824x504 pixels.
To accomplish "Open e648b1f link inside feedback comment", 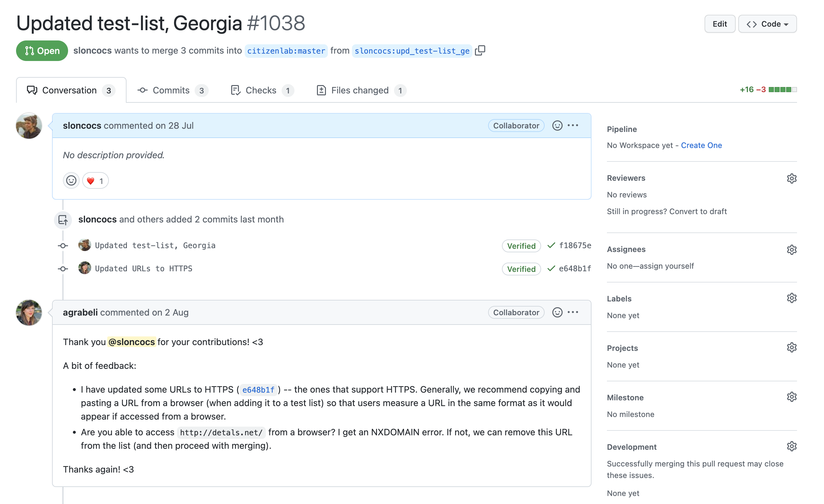I will [x=258, y=390].
